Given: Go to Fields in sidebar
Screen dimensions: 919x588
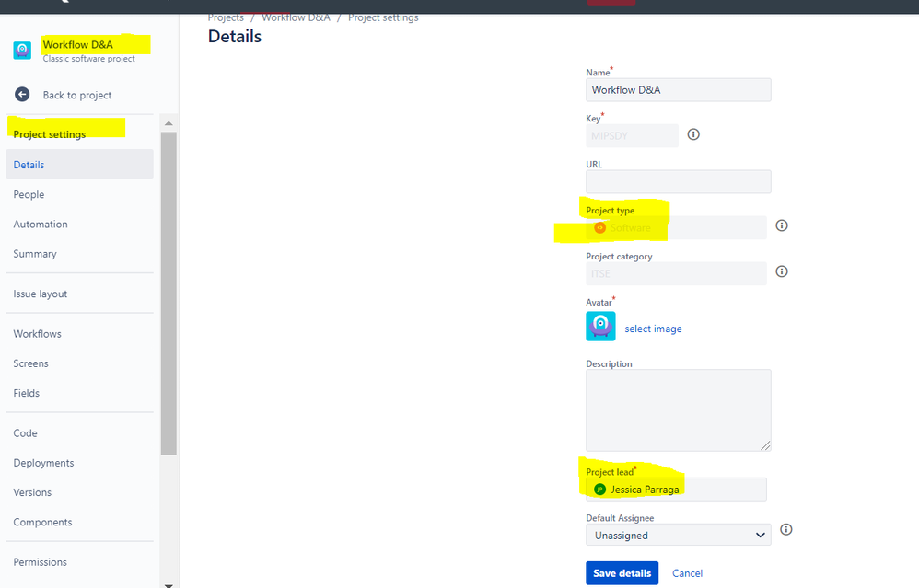Looking at the screenshot, I should click(x=27, y=393).
